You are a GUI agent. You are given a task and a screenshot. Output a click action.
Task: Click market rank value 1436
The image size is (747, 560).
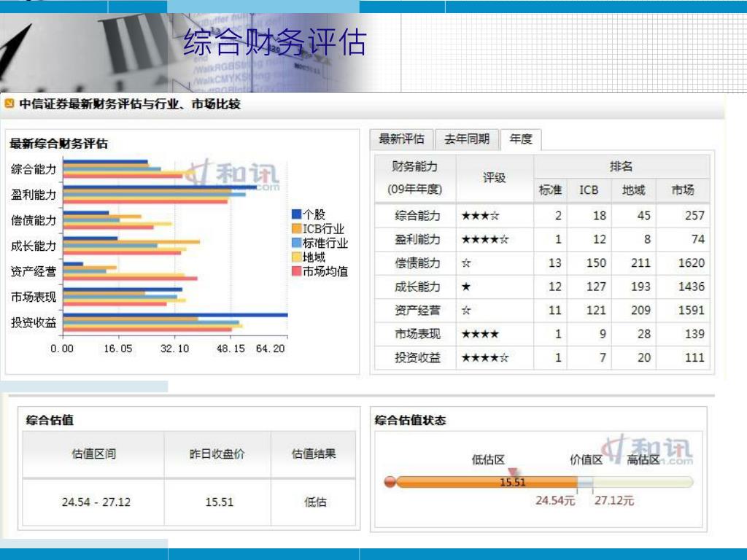[692, 287]
